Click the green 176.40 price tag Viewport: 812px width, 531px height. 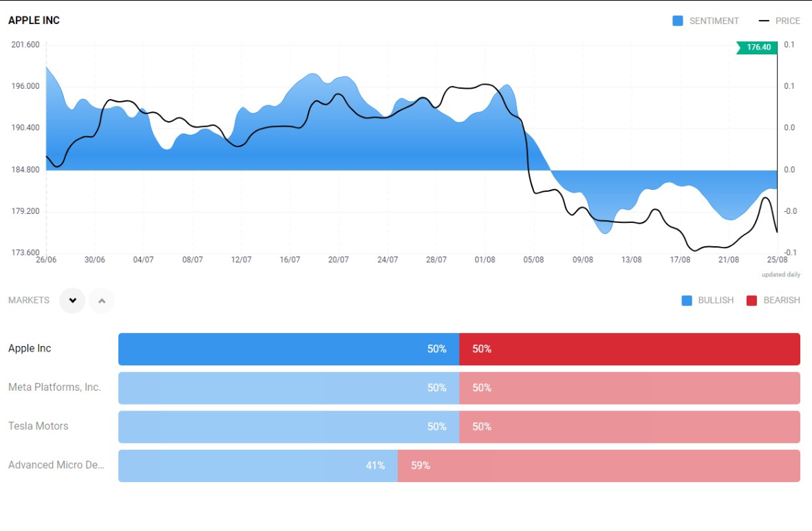pos(758,47)
